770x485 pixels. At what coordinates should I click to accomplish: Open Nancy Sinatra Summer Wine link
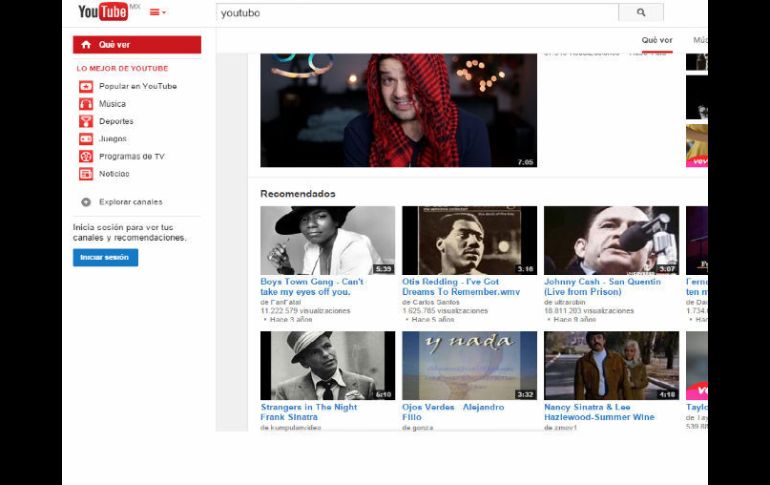click(599, 412)
